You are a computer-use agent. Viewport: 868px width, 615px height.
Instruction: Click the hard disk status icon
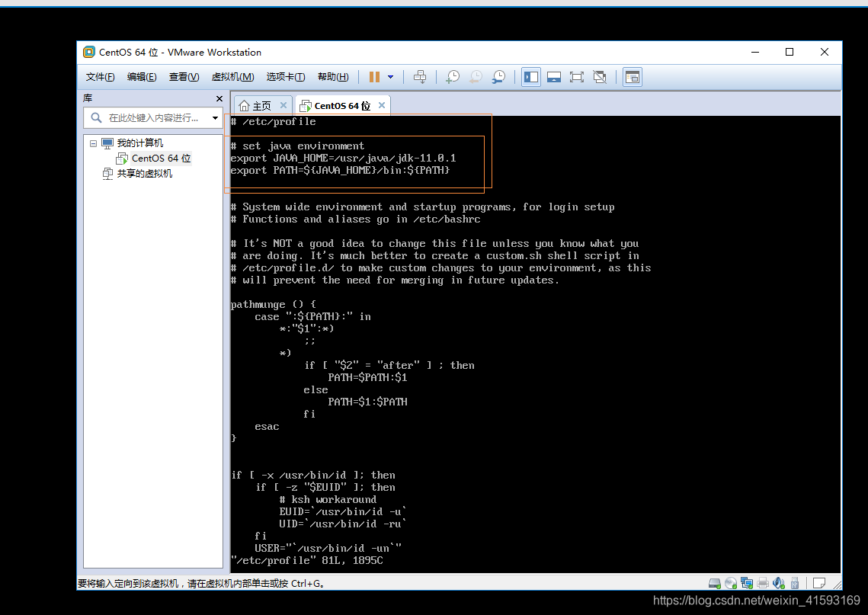(x=715, y=583)
